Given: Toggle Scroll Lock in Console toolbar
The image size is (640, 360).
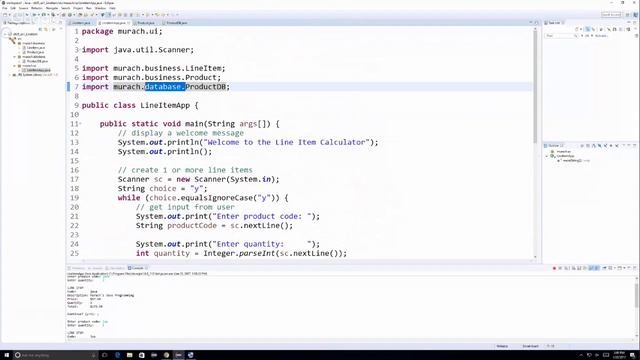Looking at the screenshot, I should pyautogui.click(x=579, y=268).
